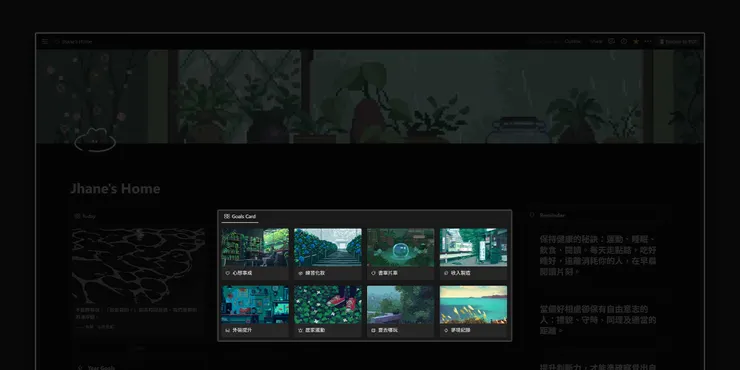Click the title under the rainy hillside card
Screen dimensions: 740x370
coord(388,330)
